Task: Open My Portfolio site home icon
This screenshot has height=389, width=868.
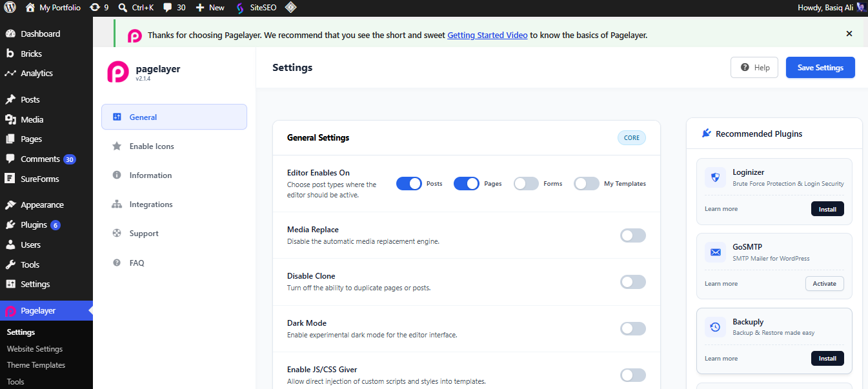Action: click(30, 8)
